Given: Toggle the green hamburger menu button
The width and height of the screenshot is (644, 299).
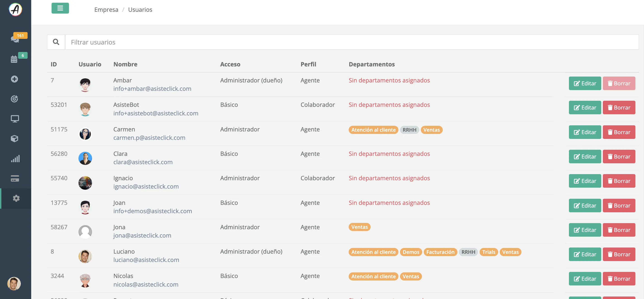Looking at the screenshot, I should [60, 8].
